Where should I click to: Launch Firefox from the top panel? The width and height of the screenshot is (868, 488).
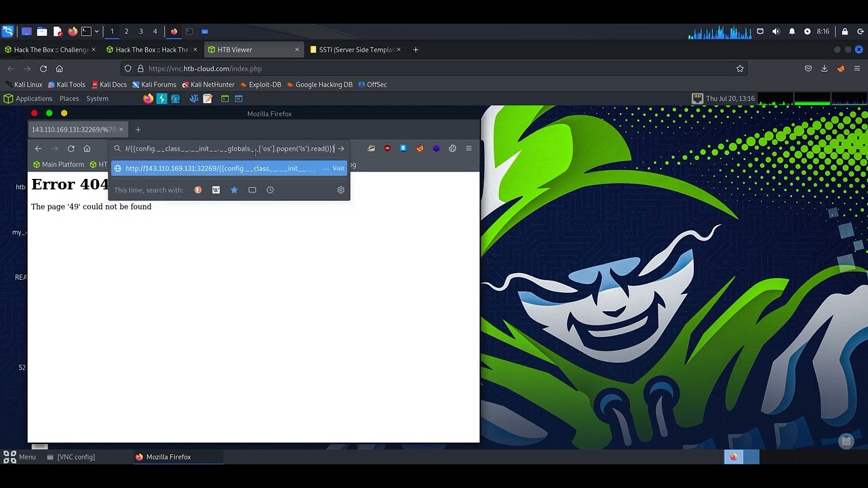coord(73,31)
